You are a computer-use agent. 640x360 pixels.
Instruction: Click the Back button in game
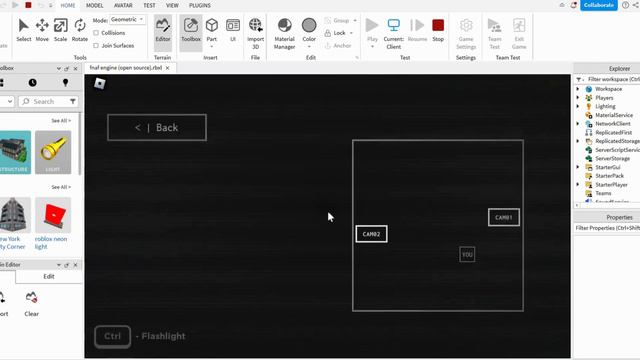(x=157, y=127)
